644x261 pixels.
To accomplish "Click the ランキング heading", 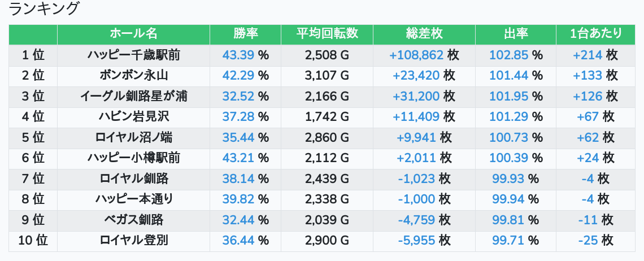I will 44,10.
